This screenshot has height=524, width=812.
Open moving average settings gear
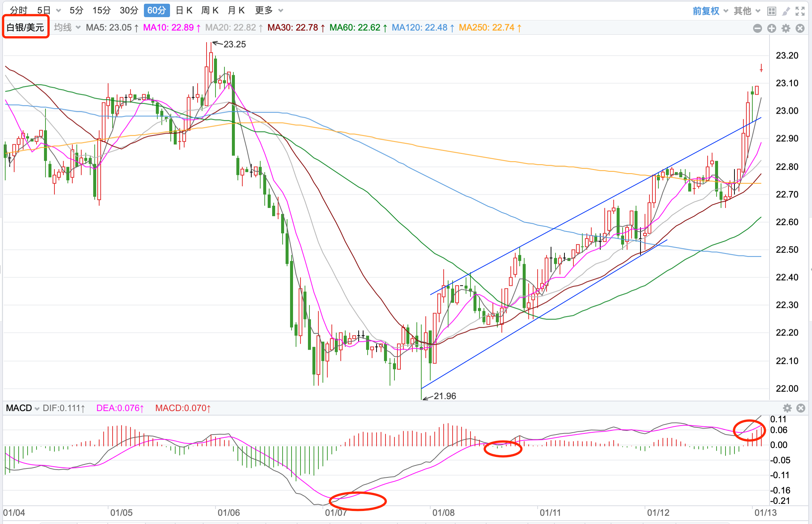coord(786,28)
